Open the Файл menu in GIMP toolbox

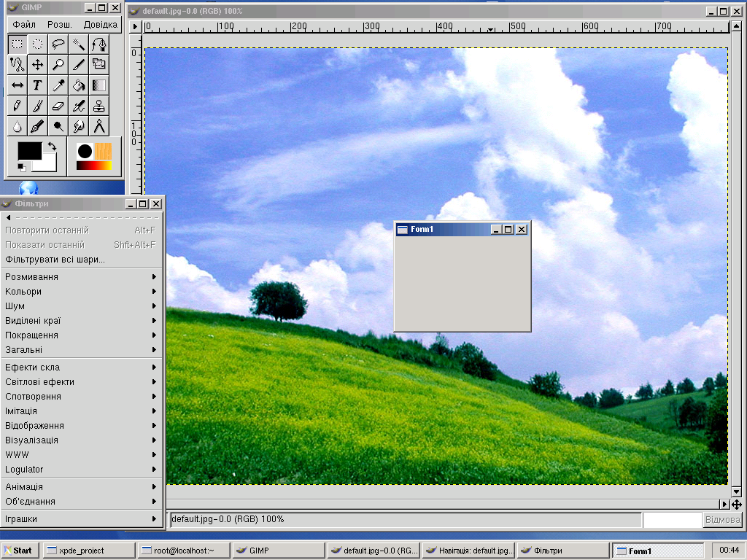[24, 24]
